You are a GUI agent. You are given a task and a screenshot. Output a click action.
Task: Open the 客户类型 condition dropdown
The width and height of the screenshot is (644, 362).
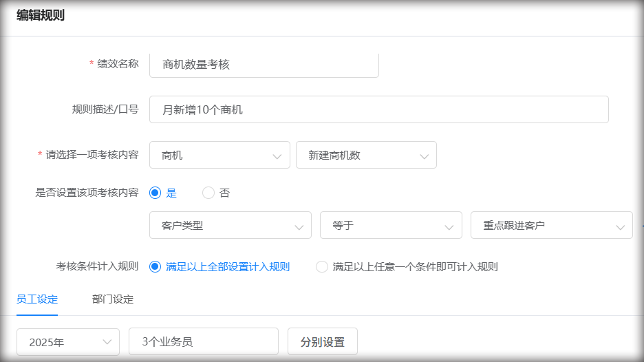[x=230, y=225]
